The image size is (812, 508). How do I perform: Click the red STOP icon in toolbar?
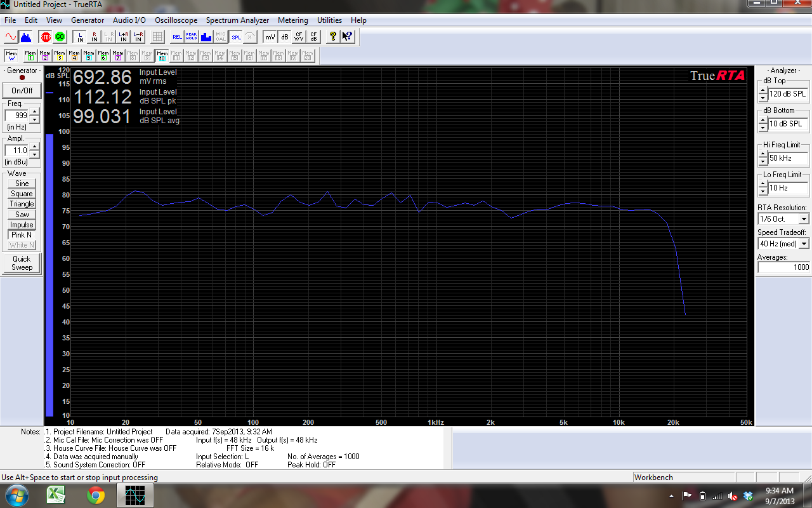click(45, 37)
